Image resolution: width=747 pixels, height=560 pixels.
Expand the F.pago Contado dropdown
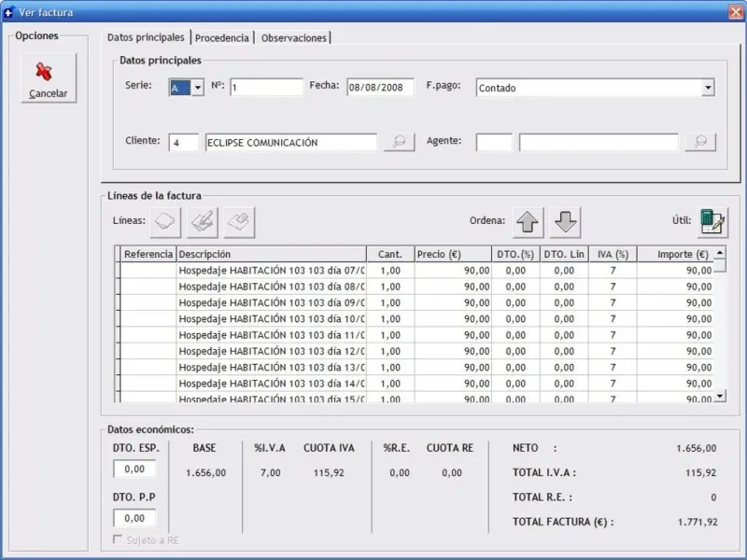[708, 88]
